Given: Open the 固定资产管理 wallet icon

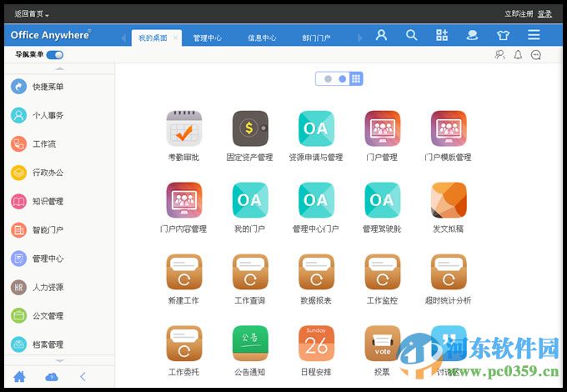Looking at the screenshot, I should (x=250, y=128).
